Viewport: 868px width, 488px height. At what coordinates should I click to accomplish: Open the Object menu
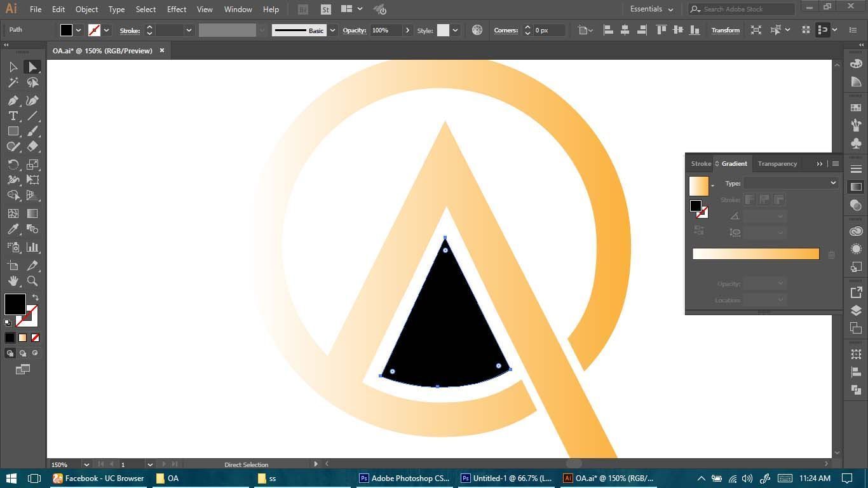tap(86, 10)
